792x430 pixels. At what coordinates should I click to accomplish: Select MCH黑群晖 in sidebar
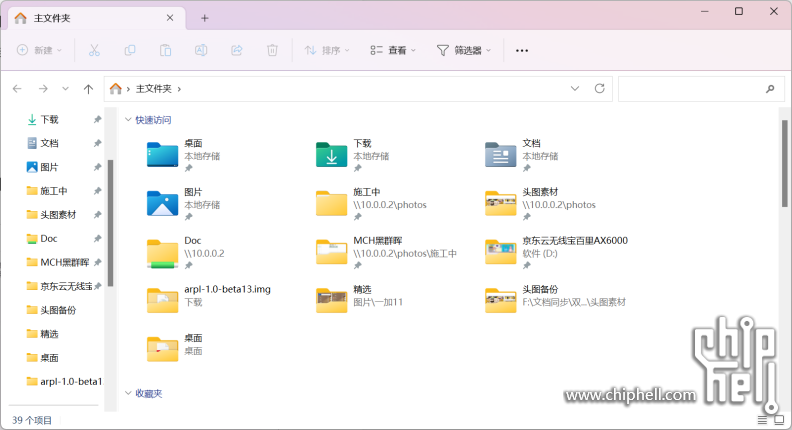(x=59, y=262)
